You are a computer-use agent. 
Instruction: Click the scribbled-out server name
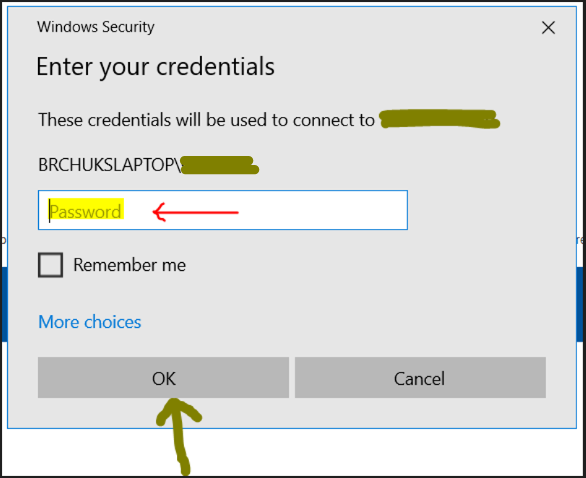(x=440, y=119)
